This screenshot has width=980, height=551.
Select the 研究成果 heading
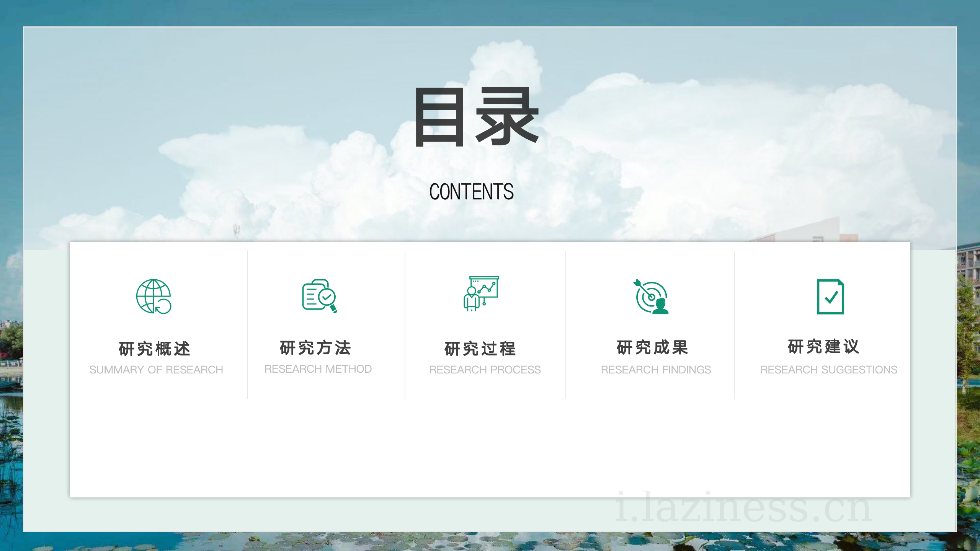[x=653, y=347]
